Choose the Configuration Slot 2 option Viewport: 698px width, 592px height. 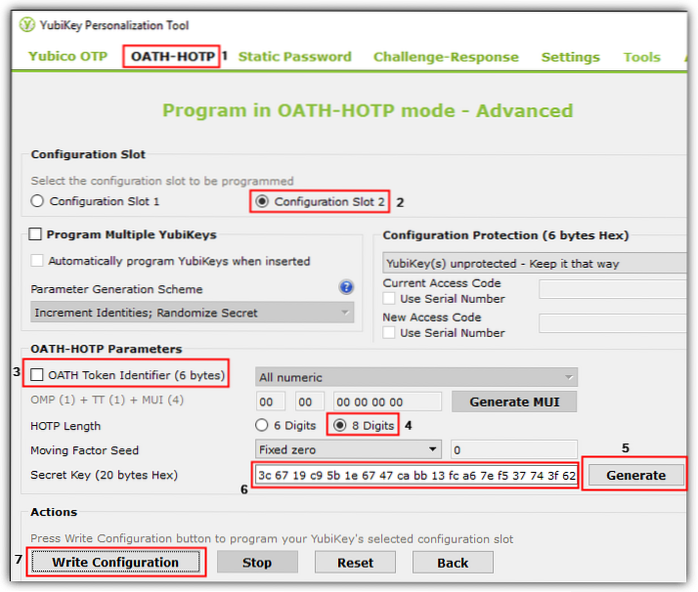tap(263, 201)
